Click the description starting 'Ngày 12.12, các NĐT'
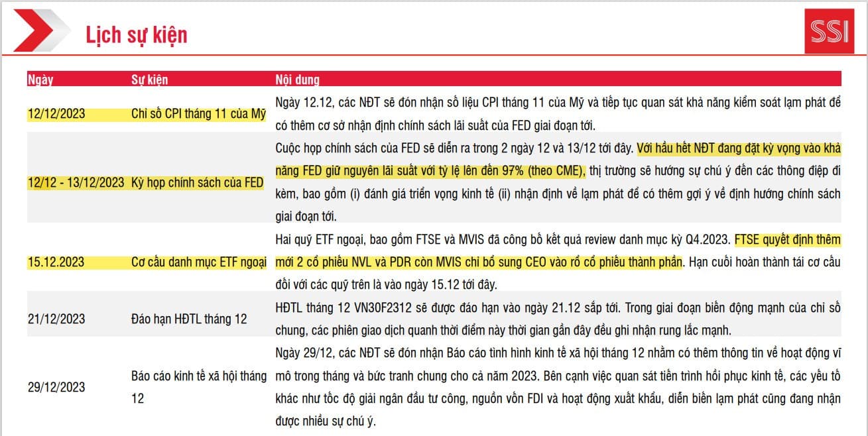 pyautogui.click(x=558, y=113)
